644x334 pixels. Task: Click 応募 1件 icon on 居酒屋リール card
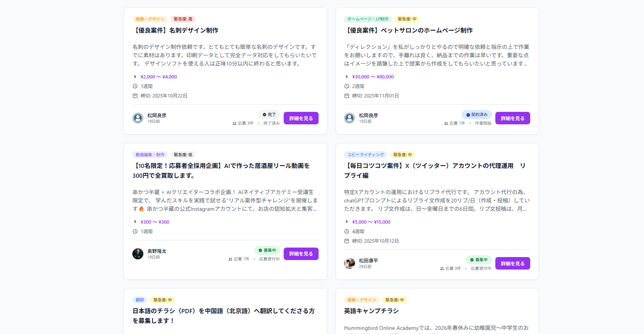(x=230, y=259)
